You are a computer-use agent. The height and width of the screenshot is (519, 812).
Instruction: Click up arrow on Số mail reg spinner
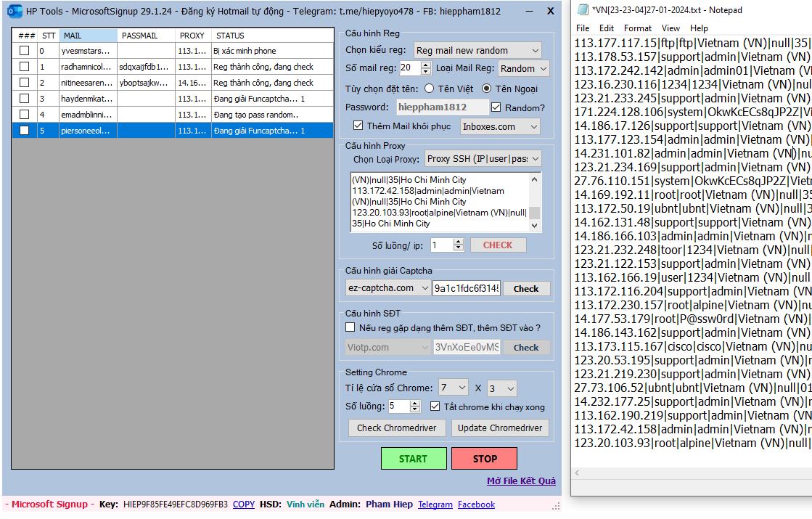425,65
